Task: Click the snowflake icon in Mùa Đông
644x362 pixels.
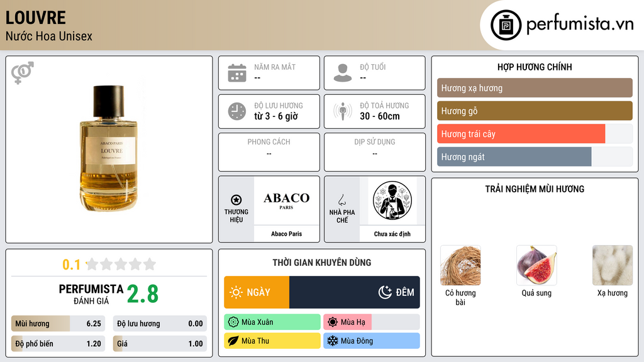Action: click(x=333, y=341)
